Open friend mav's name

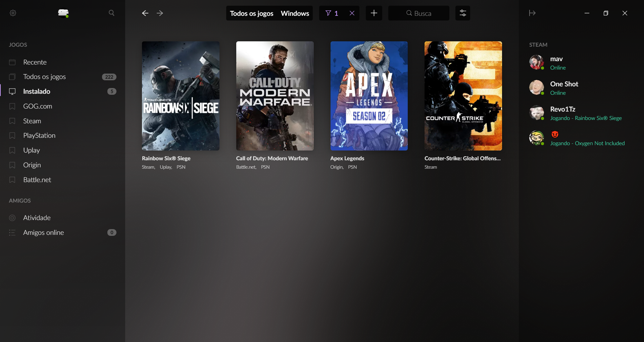tap(556, 59)
